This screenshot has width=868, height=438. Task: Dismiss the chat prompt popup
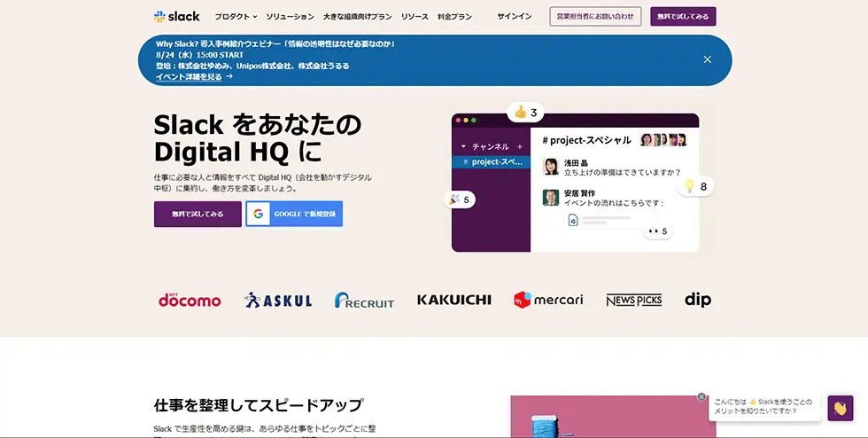(x=701, y=397)
